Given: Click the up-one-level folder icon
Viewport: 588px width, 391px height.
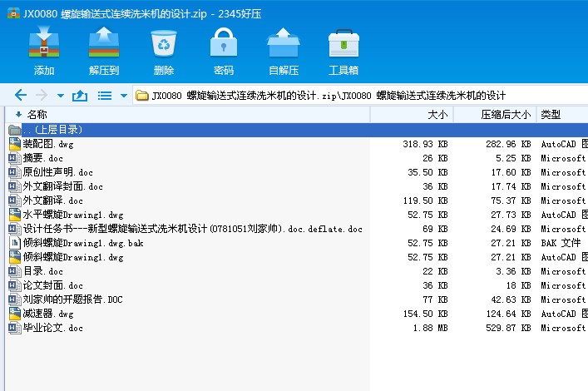Looking at the screenshot, I should 80,96.
